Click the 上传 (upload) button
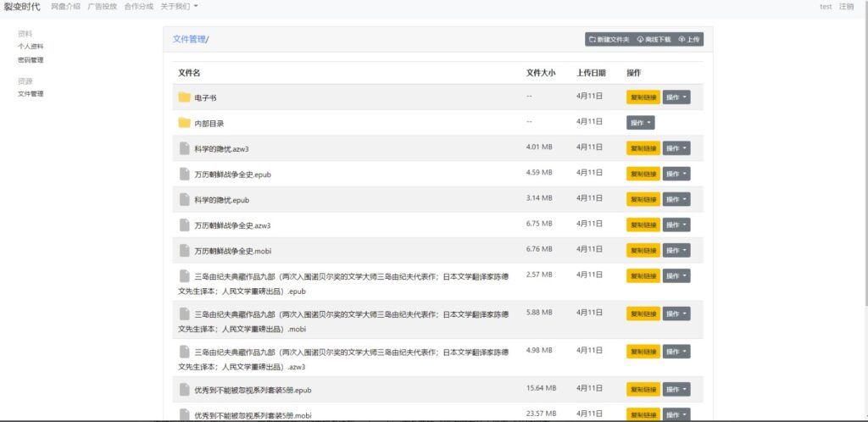The height and width of the screenshot is (422, 868). 689,39
